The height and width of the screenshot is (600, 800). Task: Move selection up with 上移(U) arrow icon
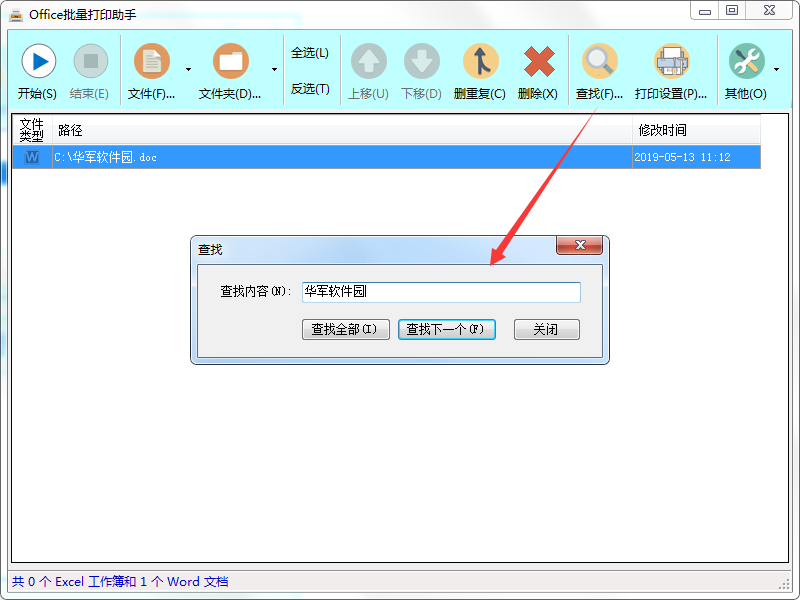(368, 62)
